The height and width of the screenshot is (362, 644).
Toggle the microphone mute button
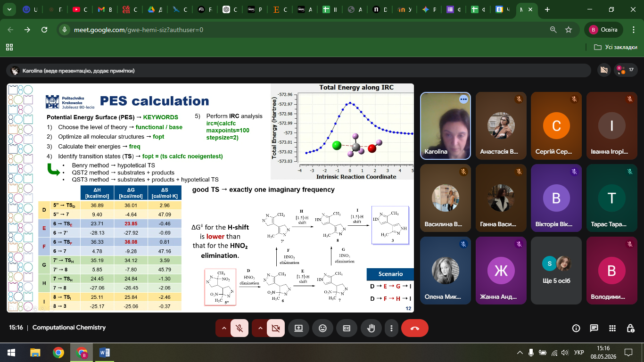tap(239, 328)
